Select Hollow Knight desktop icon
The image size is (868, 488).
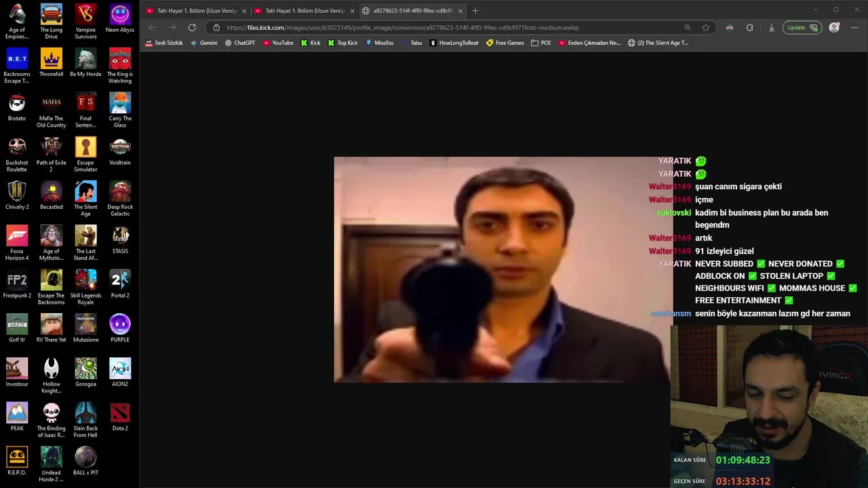[x=52, y=375]
